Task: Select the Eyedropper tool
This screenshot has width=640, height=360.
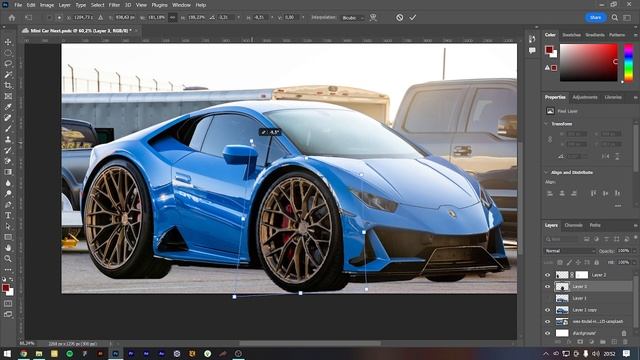Action: pos(8,107)
